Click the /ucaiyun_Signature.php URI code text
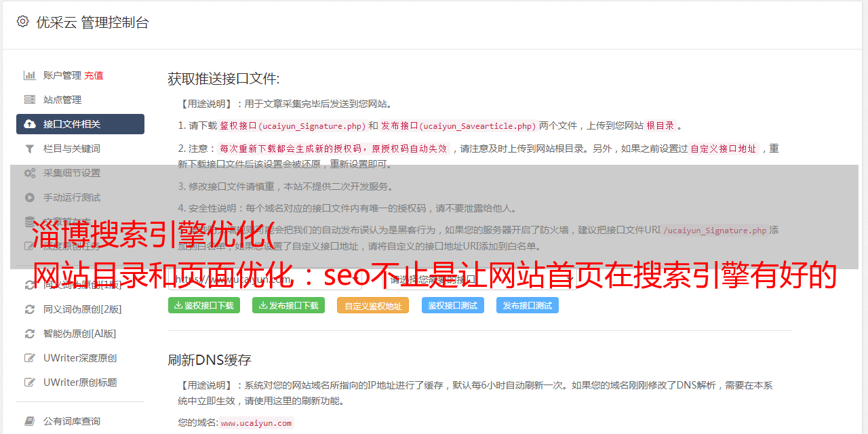This screenshot has height=434, width=868. tap(715, 231)
